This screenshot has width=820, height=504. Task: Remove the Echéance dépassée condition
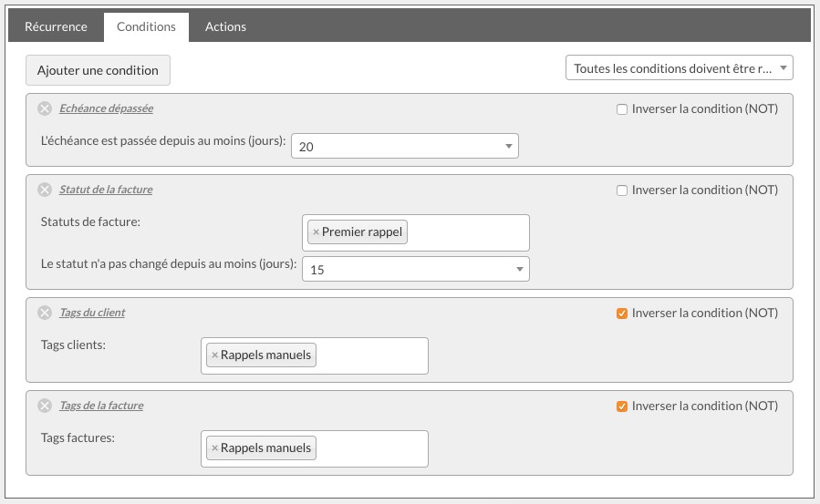tap(45, 108)
